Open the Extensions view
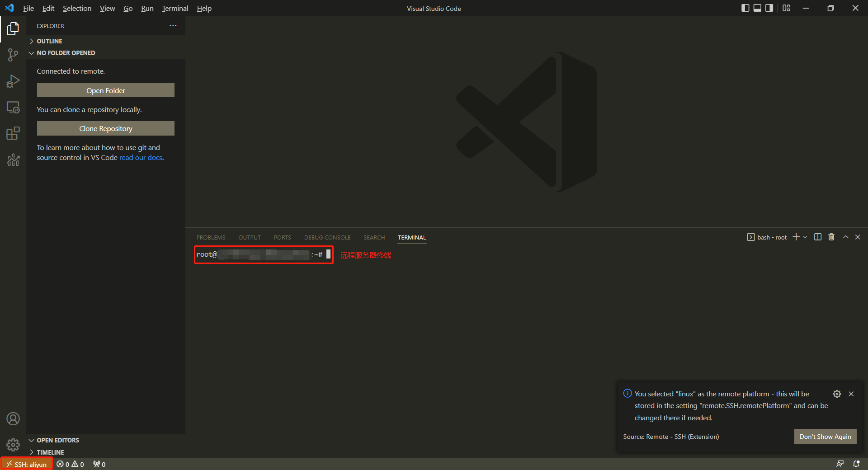Screen dimensions: 868x470 (x=13, y=133)
